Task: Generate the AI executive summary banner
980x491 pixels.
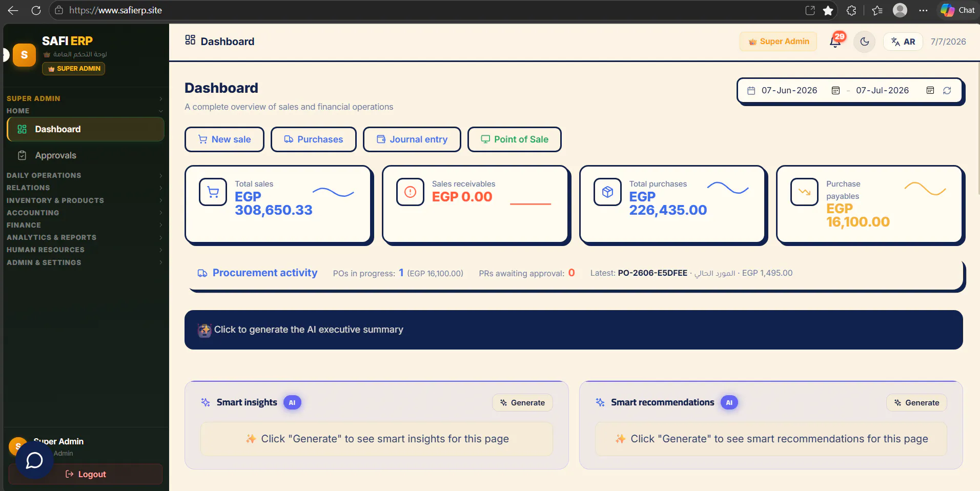Action: tap(574, 330)
